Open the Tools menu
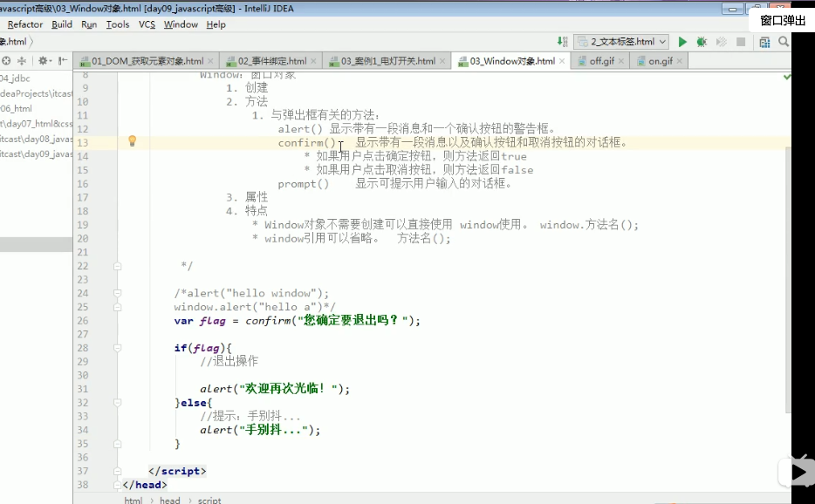Viewport: 815px width, 504px height. click(x=118, y=24)
